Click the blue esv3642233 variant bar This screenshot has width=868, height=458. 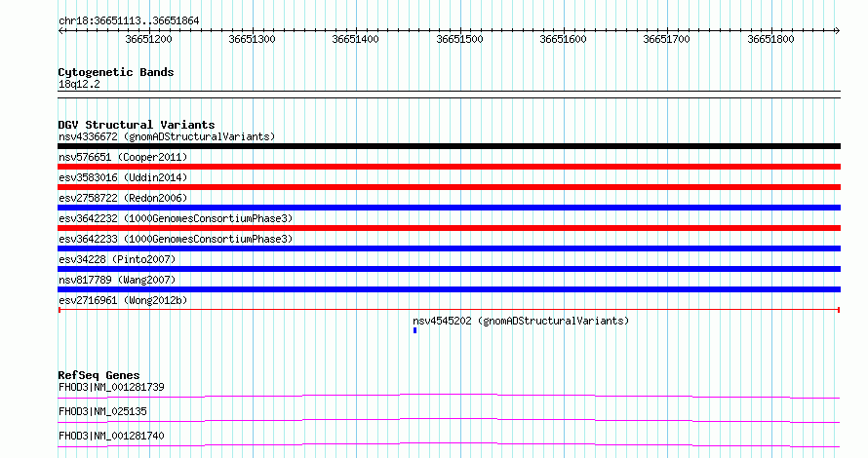click(x=449, y=248)
